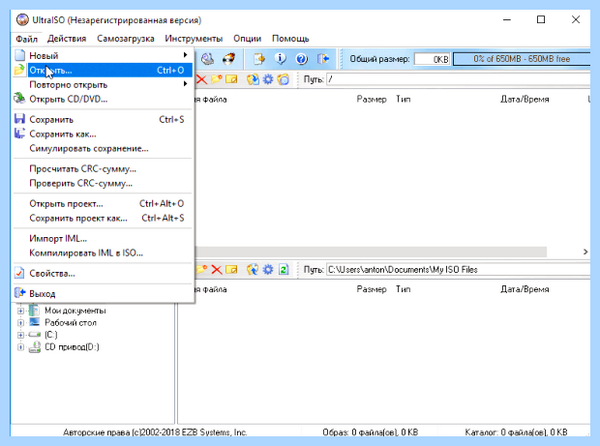Viewport: 600px width, 446px height.
Task: Expand the (C:) drive tree node
Action: [20, 335]
